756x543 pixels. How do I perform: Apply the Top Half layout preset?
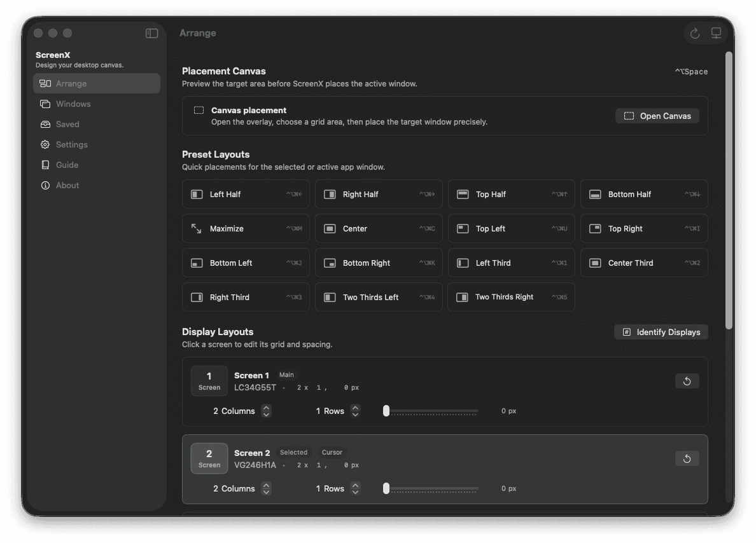click(511, 194)
